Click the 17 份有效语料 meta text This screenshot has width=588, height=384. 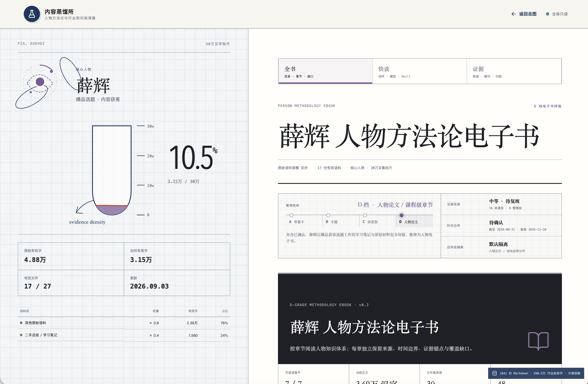pyautogui.click(x=329, y=168)
